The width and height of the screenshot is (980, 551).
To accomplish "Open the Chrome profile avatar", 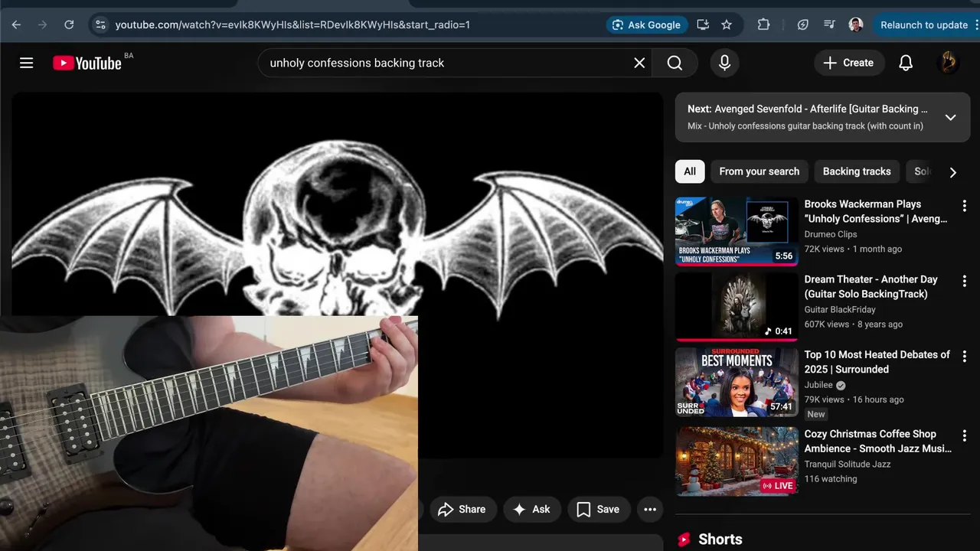I will (856, 24).
